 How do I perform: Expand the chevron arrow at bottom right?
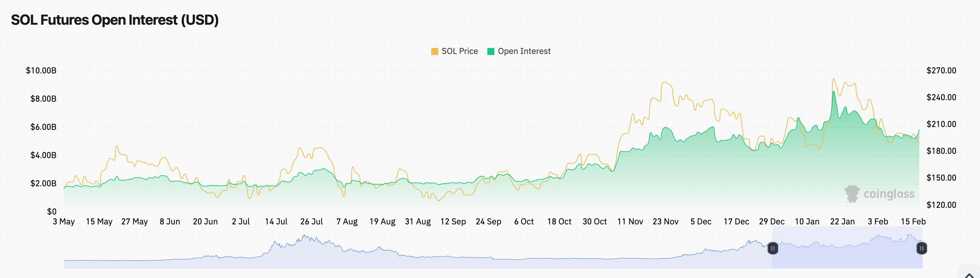tap(969, 274)
